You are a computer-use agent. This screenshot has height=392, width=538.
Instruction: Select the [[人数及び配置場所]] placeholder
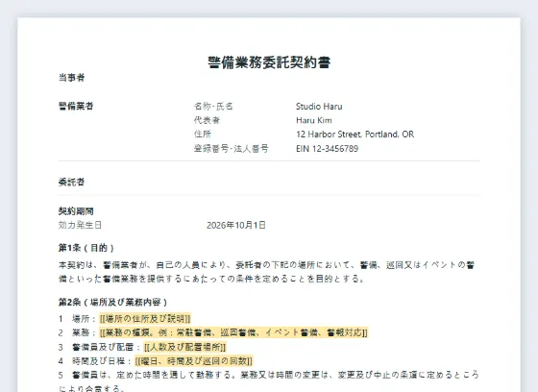[x=184, y=347]
